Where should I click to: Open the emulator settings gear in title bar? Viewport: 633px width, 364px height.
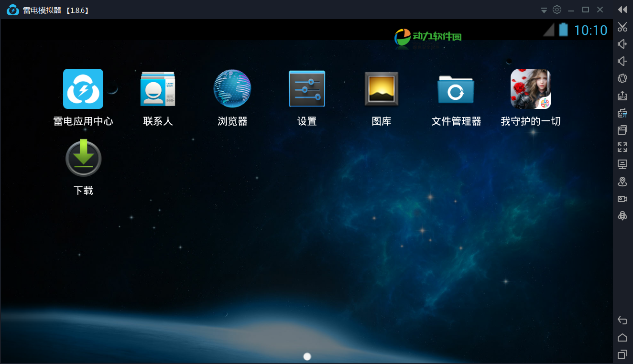557,10
